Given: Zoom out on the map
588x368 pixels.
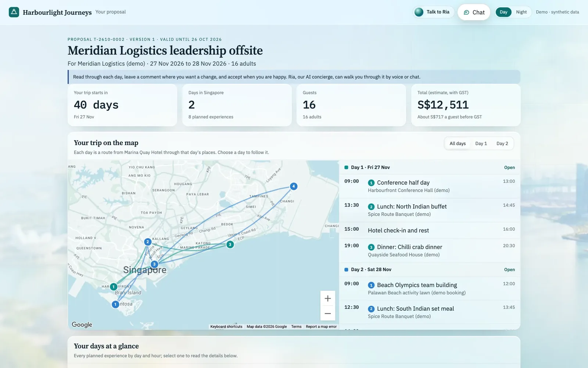Looking at the screenshot, I should coord(328,314).
